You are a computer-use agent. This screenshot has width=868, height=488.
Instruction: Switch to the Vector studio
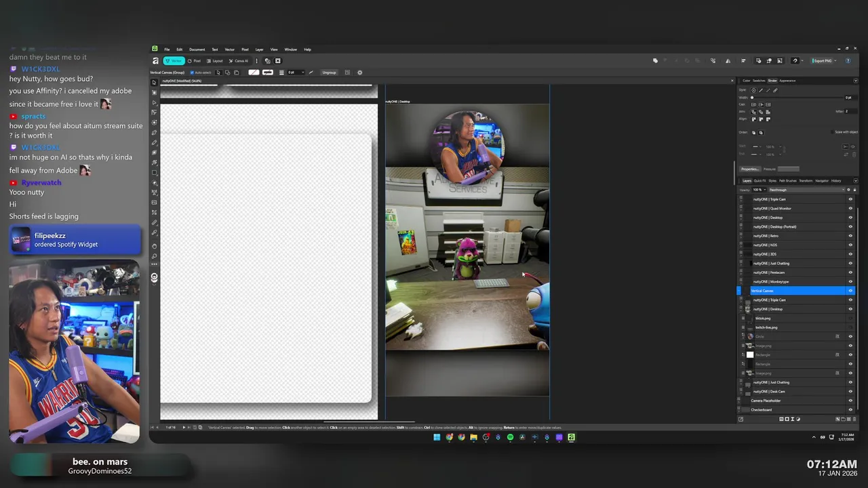pos(174,61)
